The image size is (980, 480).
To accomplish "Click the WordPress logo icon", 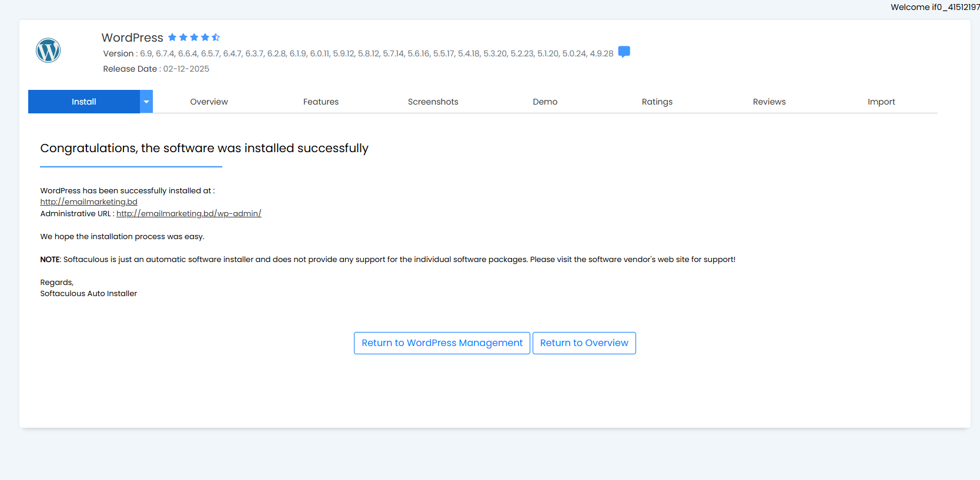I will [x=48, y=51].
